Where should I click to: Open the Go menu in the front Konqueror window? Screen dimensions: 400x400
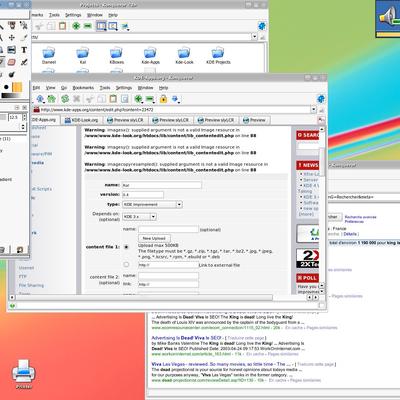64,88
